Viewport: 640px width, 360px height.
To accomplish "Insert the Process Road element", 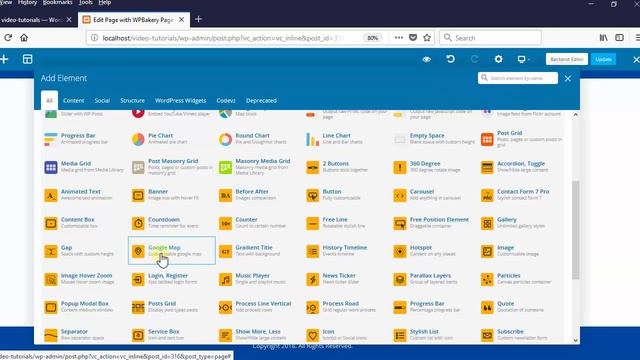I will pos(340,307).
